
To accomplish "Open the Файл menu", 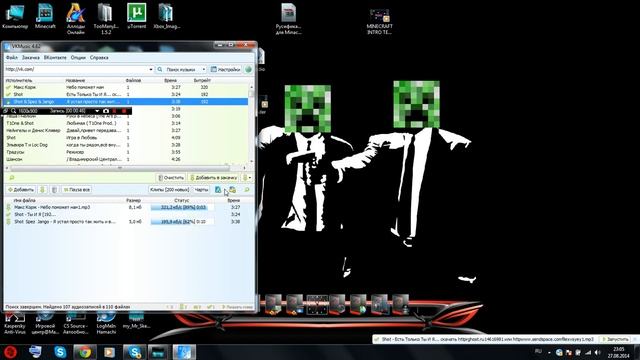I will 11,58.
